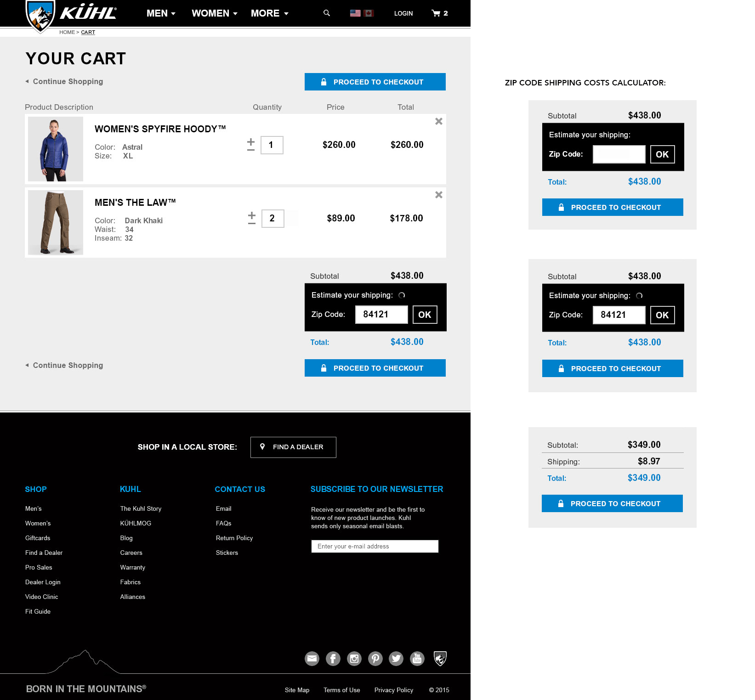The width and height of the screenshot is (755, 700).
Task: Open Video Clinic footer link
Action: 42,597
